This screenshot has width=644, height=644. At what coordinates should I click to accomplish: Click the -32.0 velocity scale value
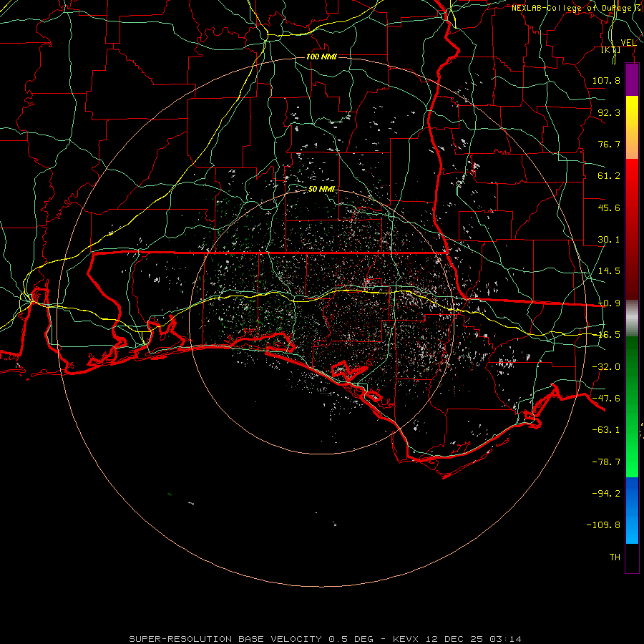606,367
